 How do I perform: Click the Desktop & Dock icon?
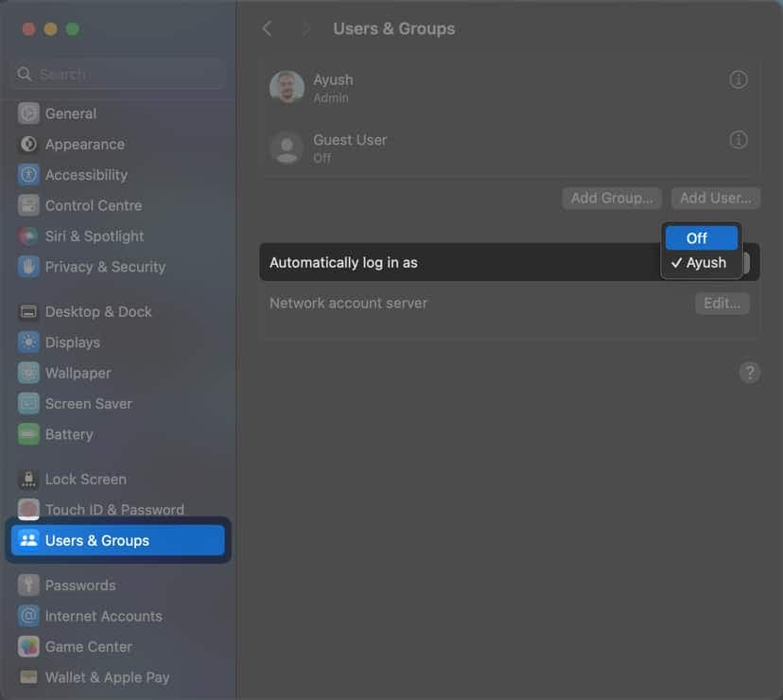(28, 312)
